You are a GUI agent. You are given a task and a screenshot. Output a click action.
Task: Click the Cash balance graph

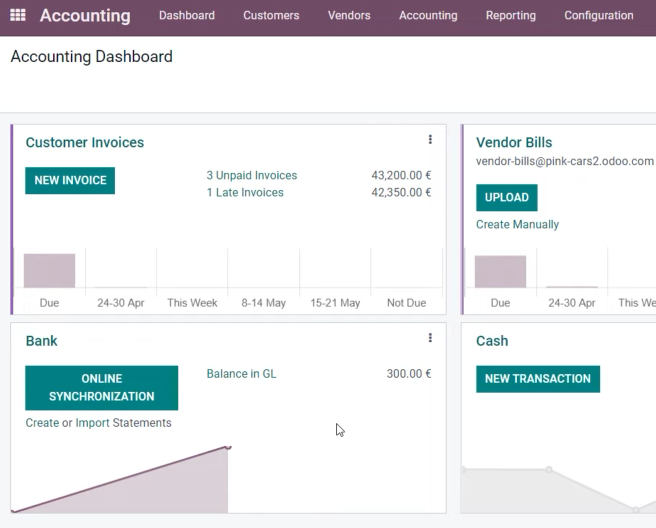pos(559,490)
